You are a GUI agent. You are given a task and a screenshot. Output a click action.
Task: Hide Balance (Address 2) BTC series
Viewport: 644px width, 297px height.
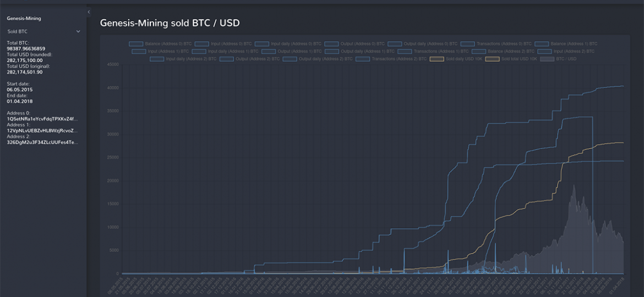click(x=503, y=51)
